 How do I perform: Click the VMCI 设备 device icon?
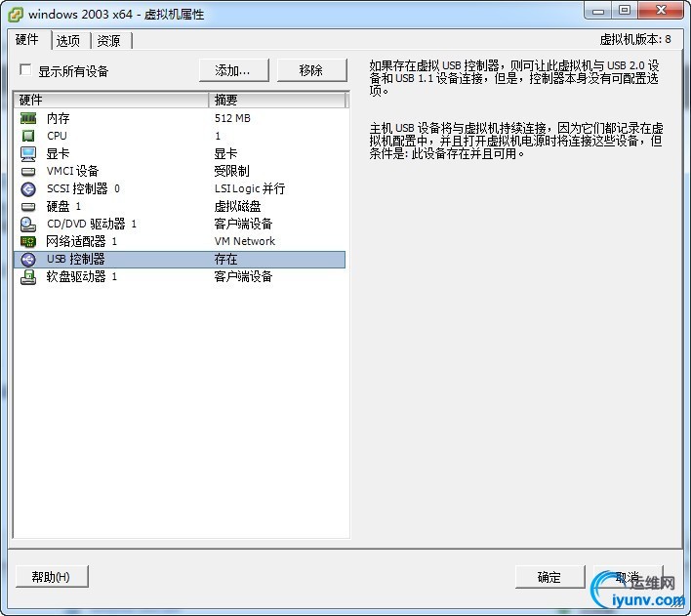[x=28, y=171]
